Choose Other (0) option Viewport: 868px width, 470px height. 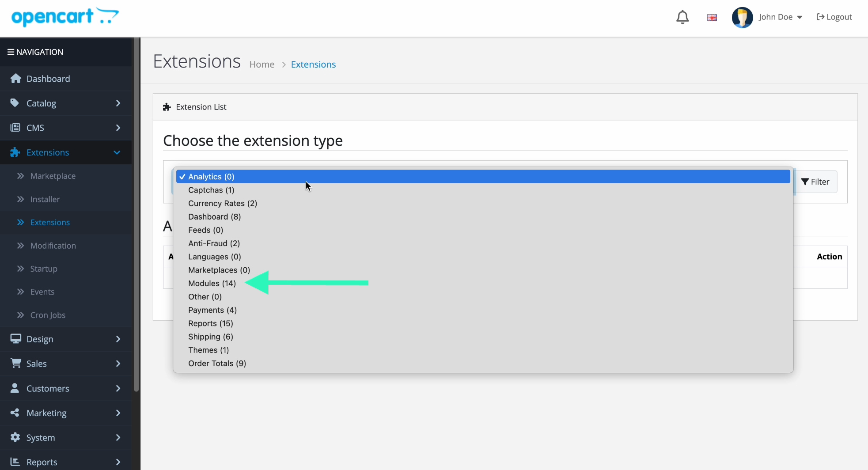click(x=483, y=296)
